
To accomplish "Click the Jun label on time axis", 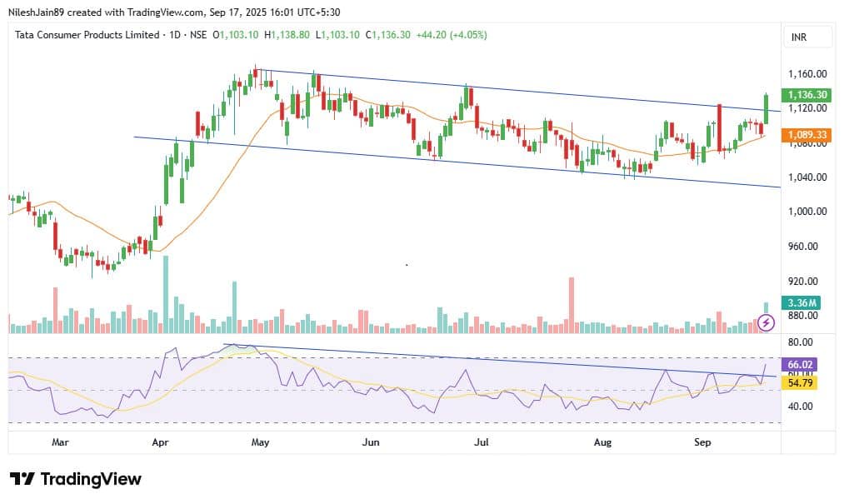I will [371, 442].
